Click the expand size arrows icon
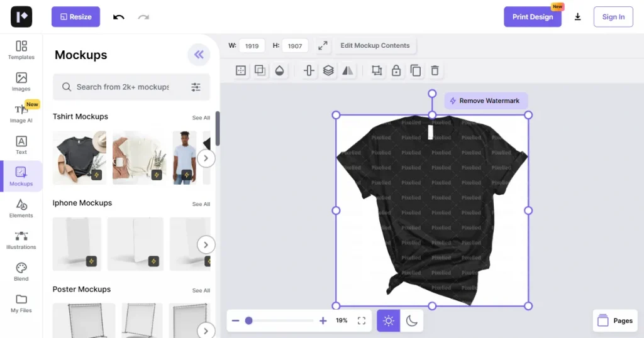 coord(323,45)
